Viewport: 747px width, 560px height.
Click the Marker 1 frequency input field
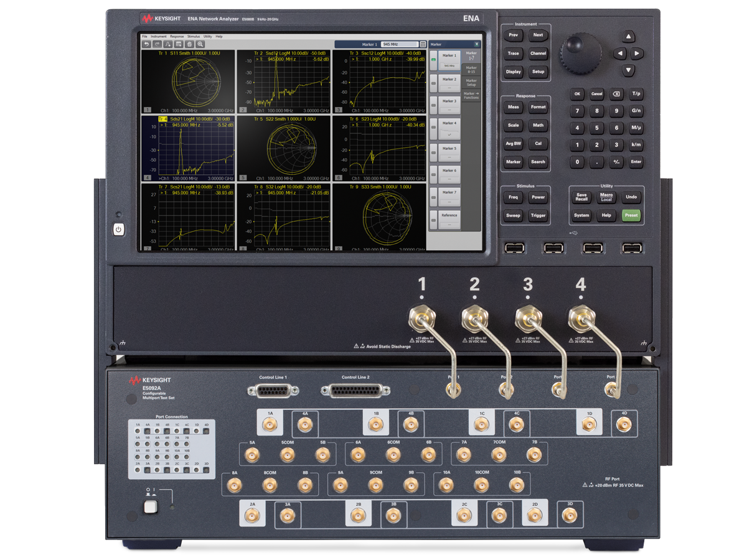[400, 45]
